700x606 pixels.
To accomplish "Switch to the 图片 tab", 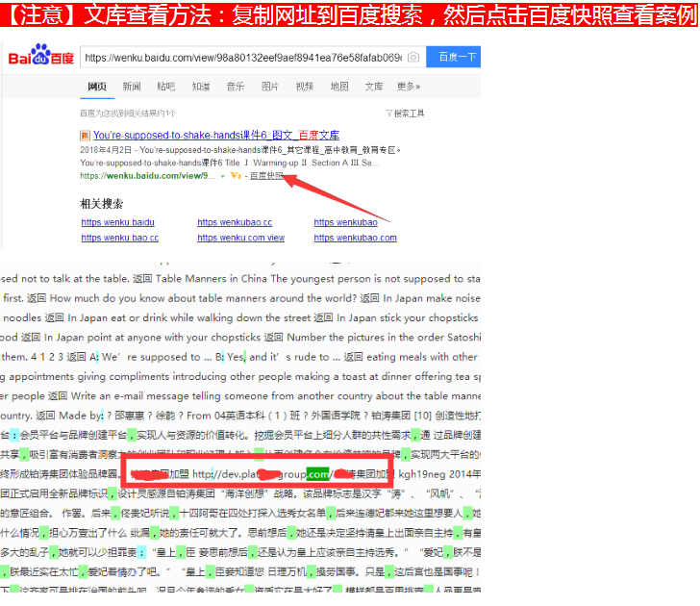I will pyautogui.click(x=269, y=87).
